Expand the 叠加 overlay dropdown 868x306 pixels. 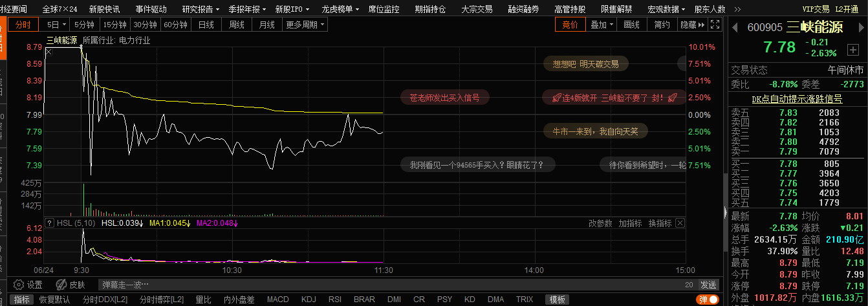point(602,25)
